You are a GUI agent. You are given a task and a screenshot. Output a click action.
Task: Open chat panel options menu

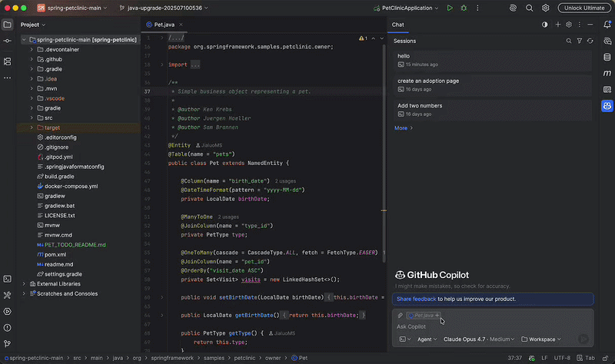580,25
